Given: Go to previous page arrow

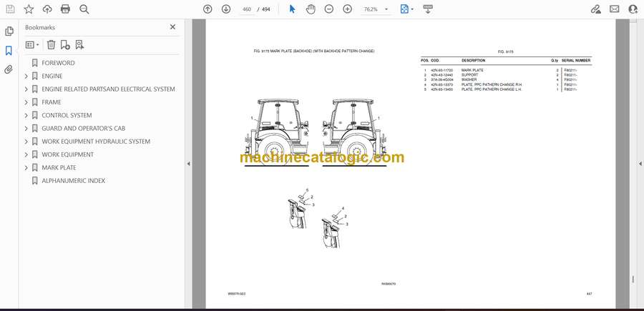Looking at the screenshot, I should [208, 9].
